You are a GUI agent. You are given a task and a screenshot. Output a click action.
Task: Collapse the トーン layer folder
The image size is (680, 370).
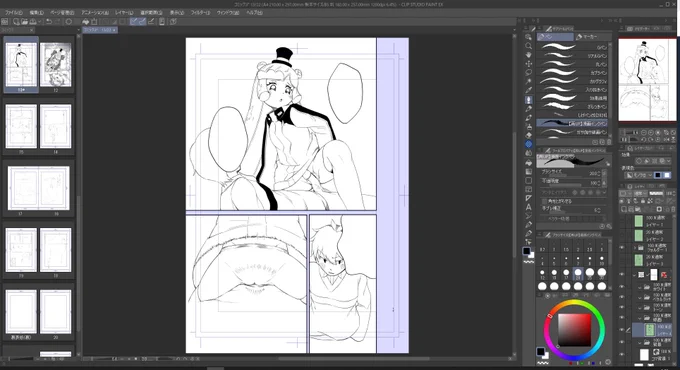(639, 308)
